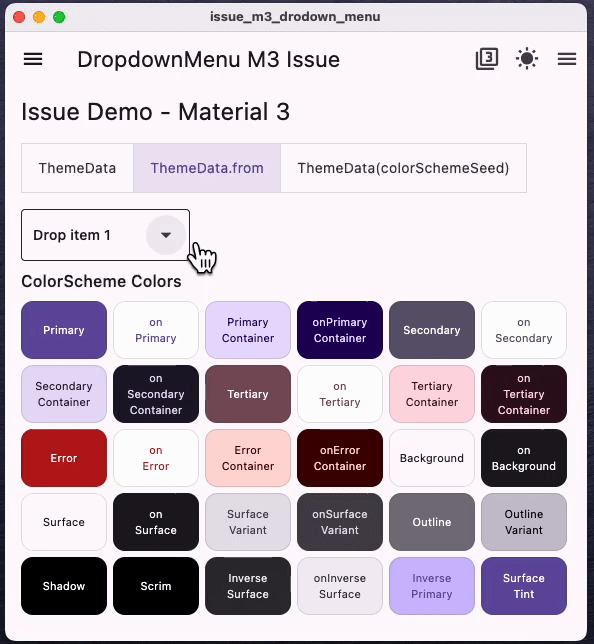This screenshot has width=594, height=644.
Task: Switch theme brightness with sun icon
Action: point(527,59)
